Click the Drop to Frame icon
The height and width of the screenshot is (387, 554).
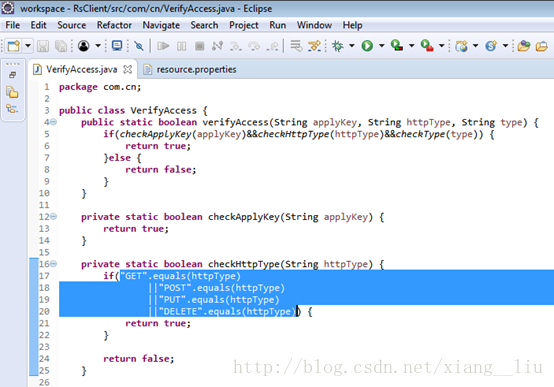(296, 46)
